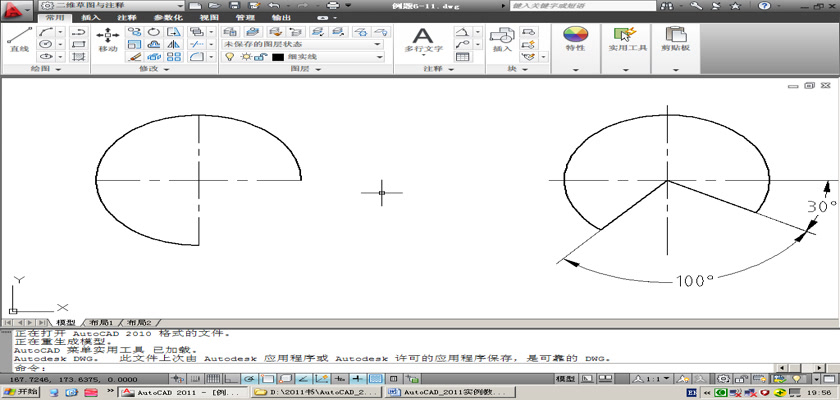Select the Polyline tool
The width and height of the screenshot is (840, 400).
pos(79,32)
